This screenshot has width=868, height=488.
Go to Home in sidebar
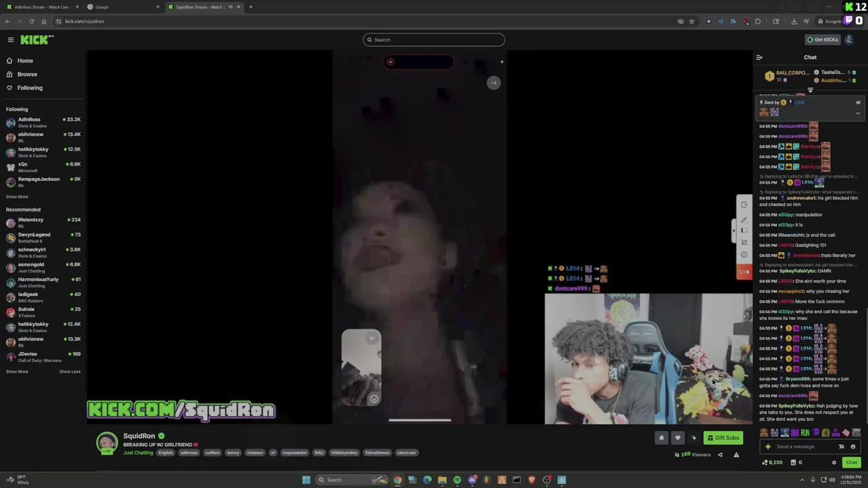pos(25,61)
